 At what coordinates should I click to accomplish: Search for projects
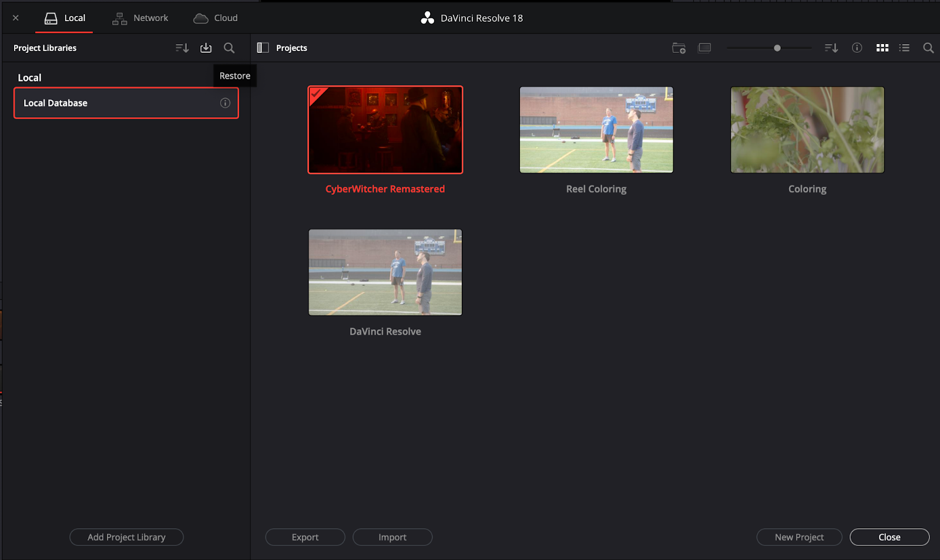pyautogui.click(x=928, y=48)
